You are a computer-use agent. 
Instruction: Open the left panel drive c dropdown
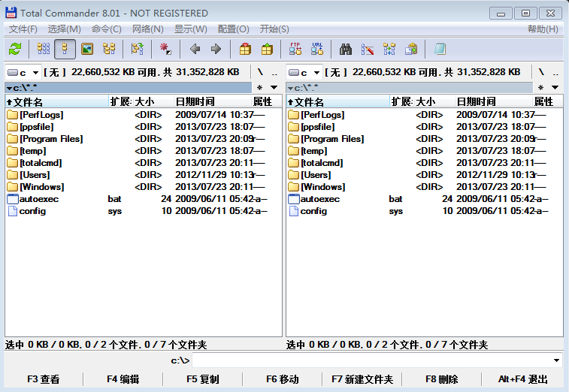click(x=23, y=73)
